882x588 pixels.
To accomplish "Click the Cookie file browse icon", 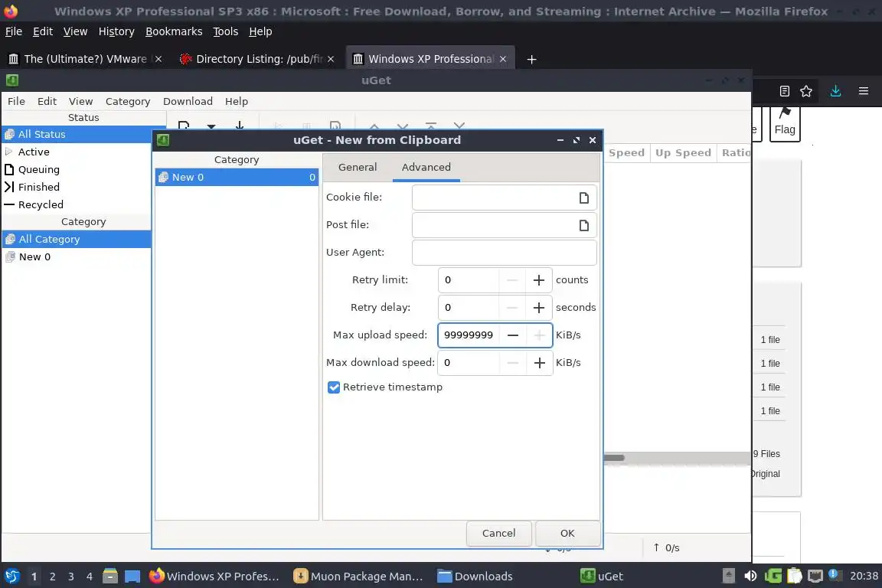I will [x=584, y=198].
